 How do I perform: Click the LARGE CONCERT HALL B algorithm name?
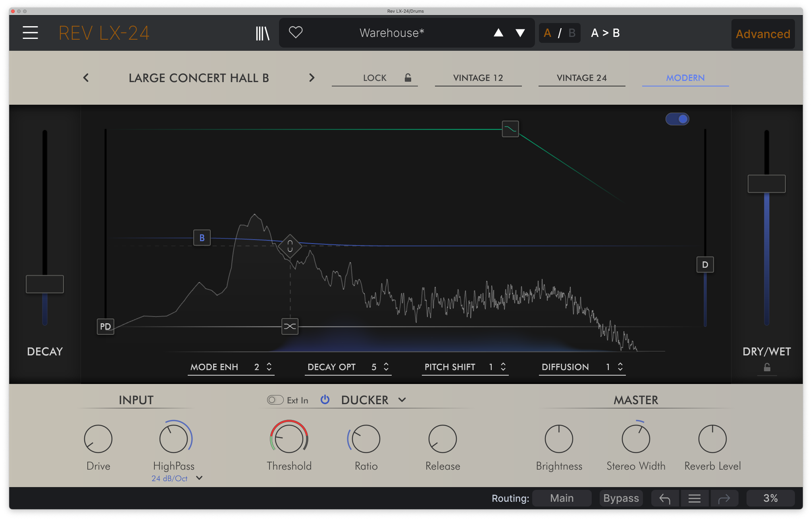(x=199, y=78)
